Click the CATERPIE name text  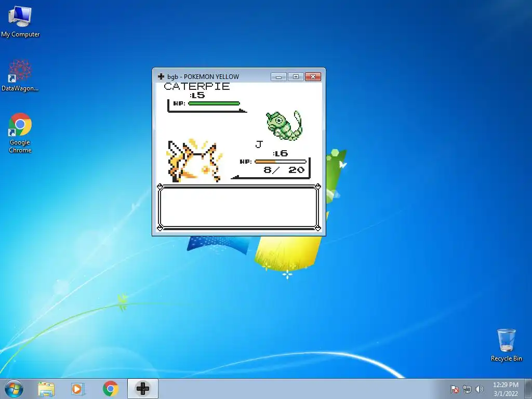tap(197, 86)
